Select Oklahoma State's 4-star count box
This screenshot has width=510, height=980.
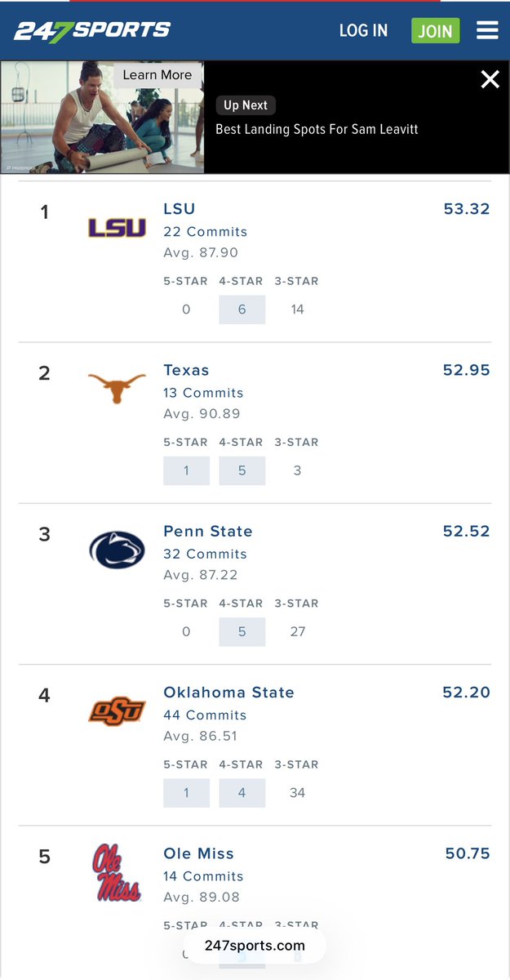(x=242, y=793)
